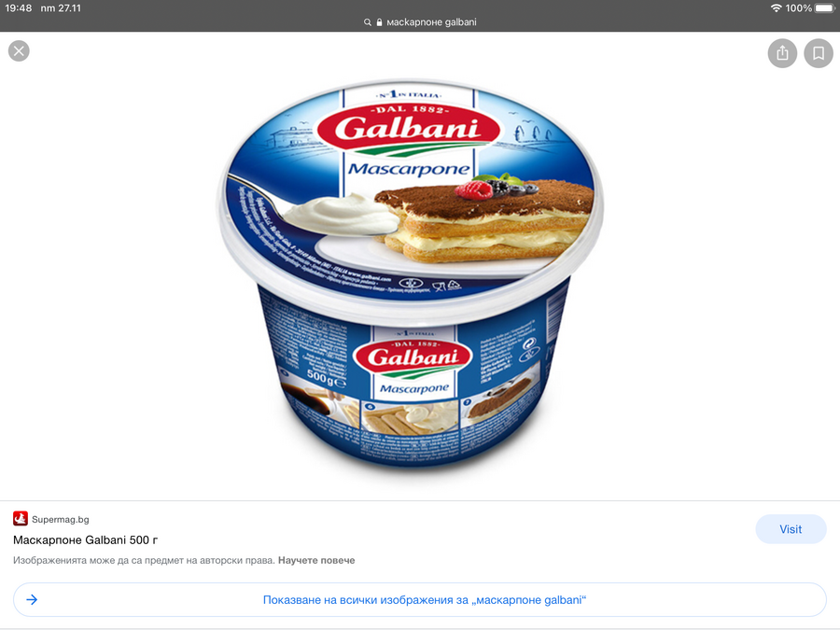Click the padlock icon in the address bar
Viewport: 840px width, 630px height.
(379, 22)
